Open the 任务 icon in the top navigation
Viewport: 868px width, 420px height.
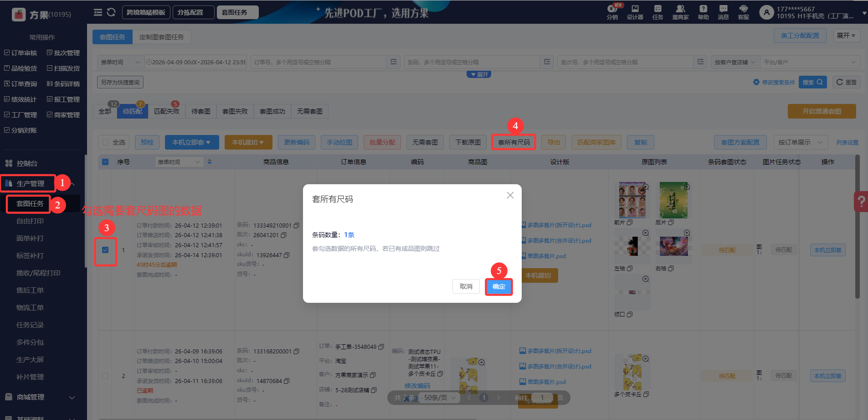coord(657,12)
